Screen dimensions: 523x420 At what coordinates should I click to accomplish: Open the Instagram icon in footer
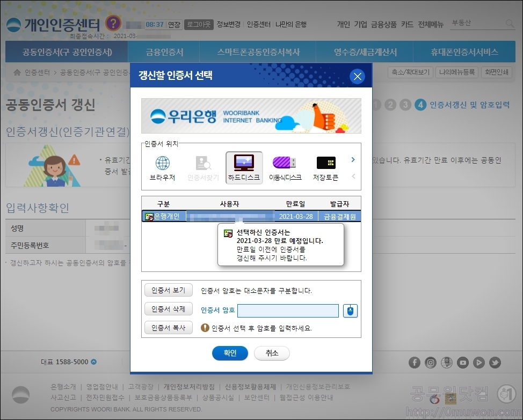(430, 363)
